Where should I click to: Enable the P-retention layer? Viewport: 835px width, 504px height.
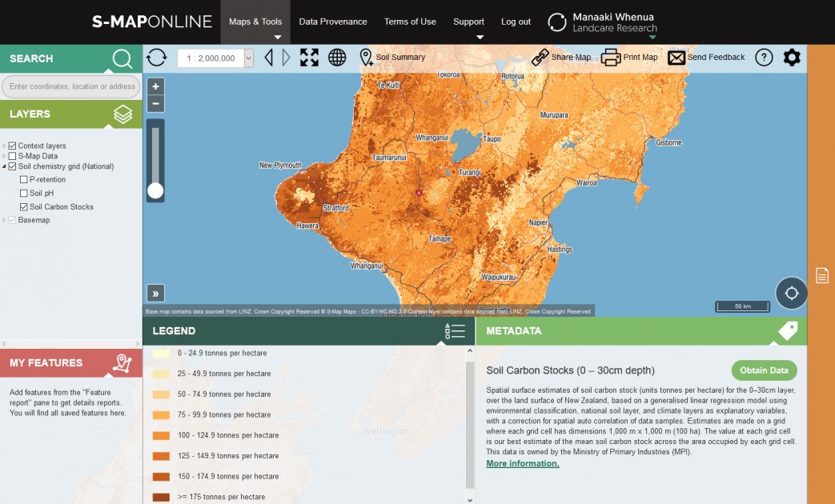[24, 179]
